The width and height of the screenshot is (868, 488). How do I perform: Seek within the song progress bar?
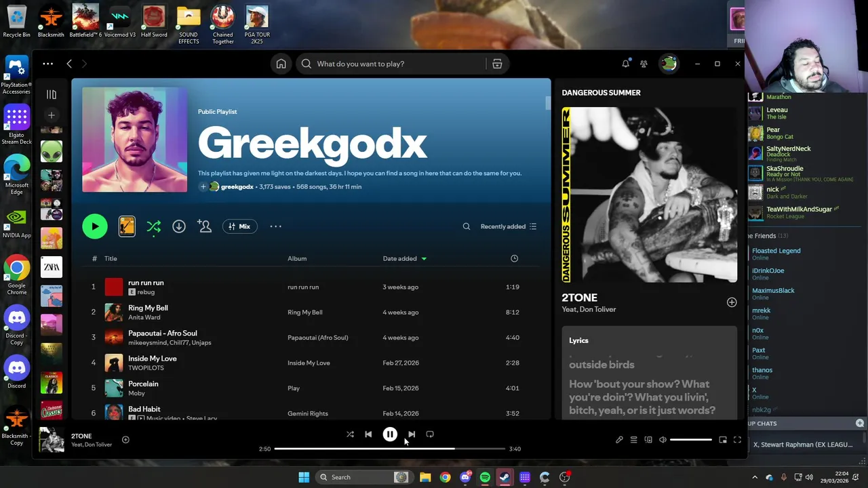point(390,449)
